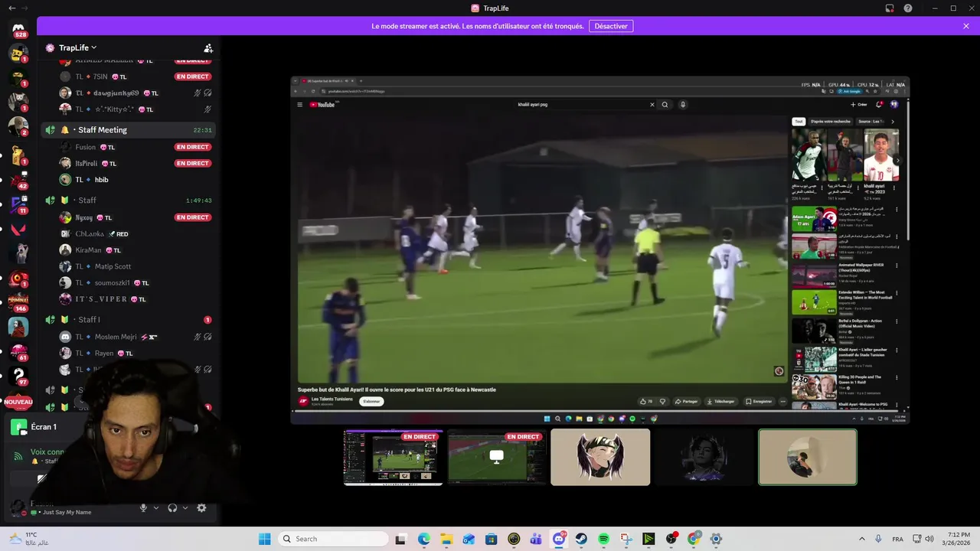The width and height of the screenshot is (980, 551).
Task: Go back with the Discord back arrow
Action: [11, 8]
